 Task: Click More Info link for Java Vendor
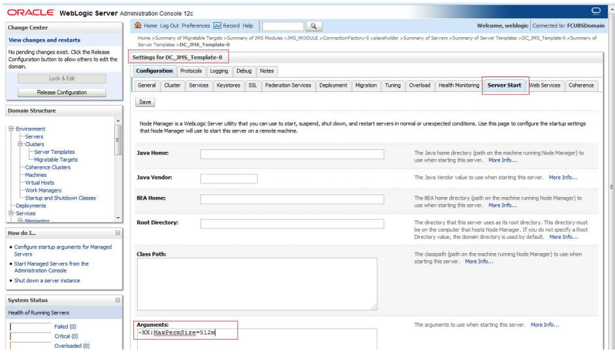563,177
